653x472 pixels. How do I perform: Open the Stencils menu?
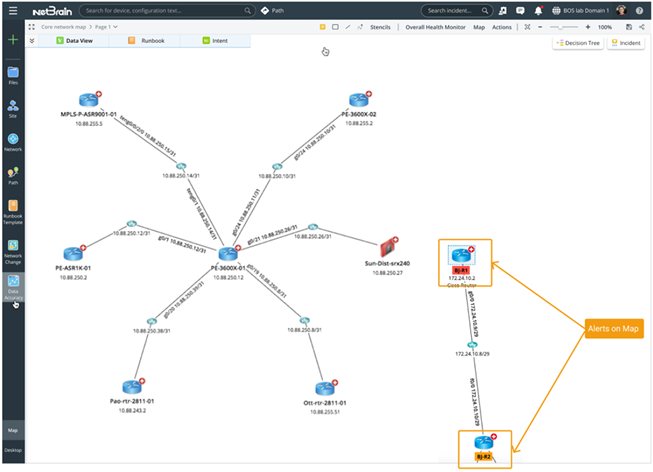click(380, 27)
